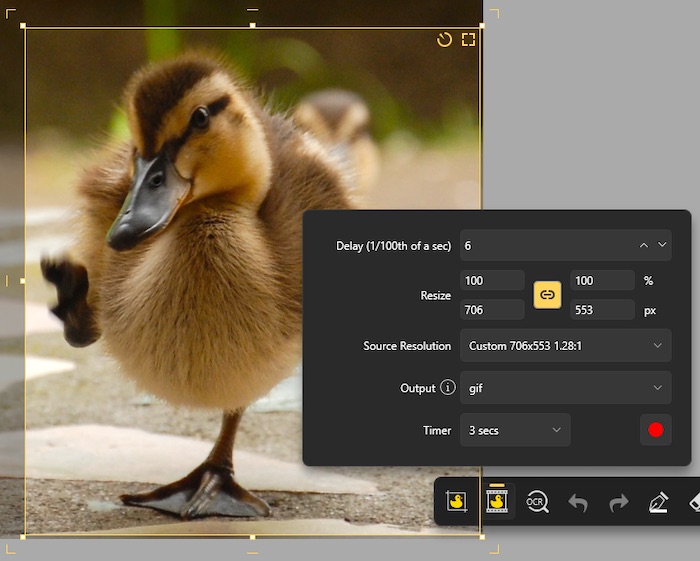The image size is (700, 561).
Task: Toggle the aspect ratio link button
Action: [x=547, y=295]
